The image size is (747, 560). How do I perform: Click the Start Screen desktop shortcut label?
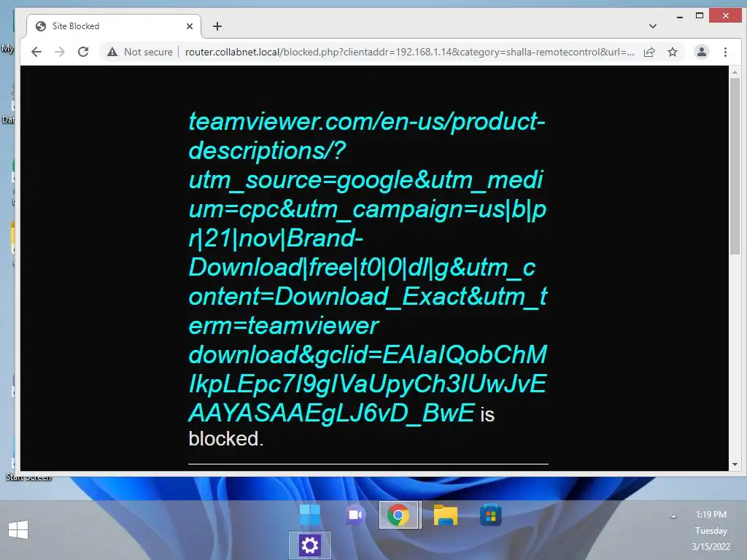pos(28,477)
